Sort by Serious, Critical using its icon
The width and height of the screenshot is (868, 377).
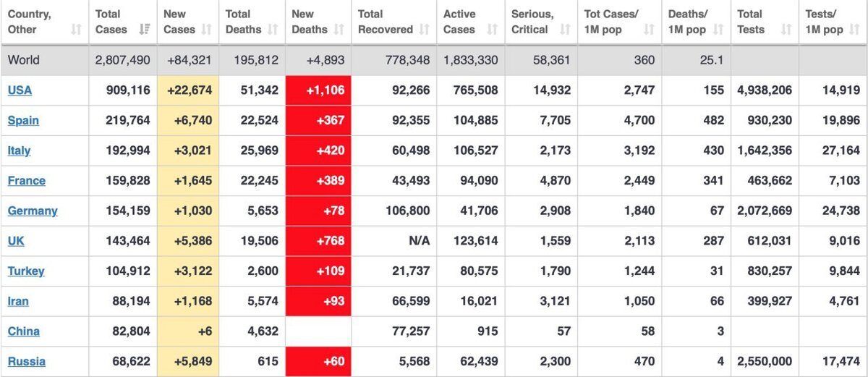(x=566, y=30)
